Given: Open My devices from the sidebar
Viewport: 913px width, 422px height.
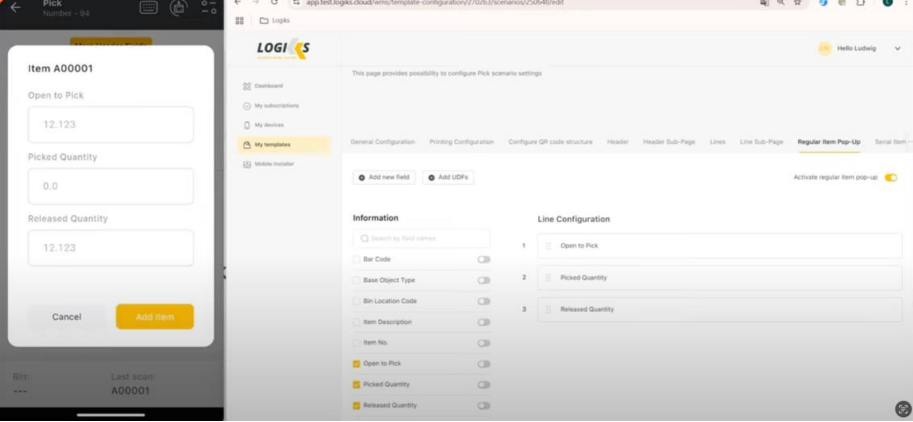Looking at the screenshot, I should click(x=268, y=125).
